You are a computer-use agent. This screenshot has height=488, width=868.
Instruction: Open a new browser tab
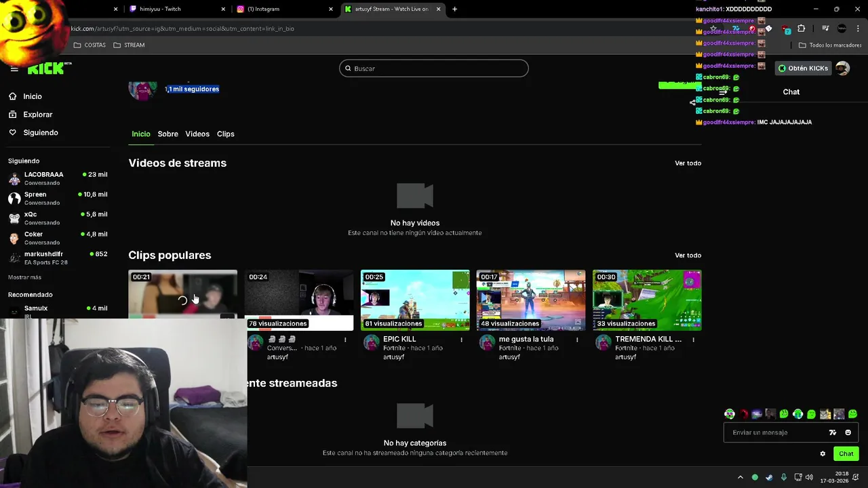coord(454,9)
